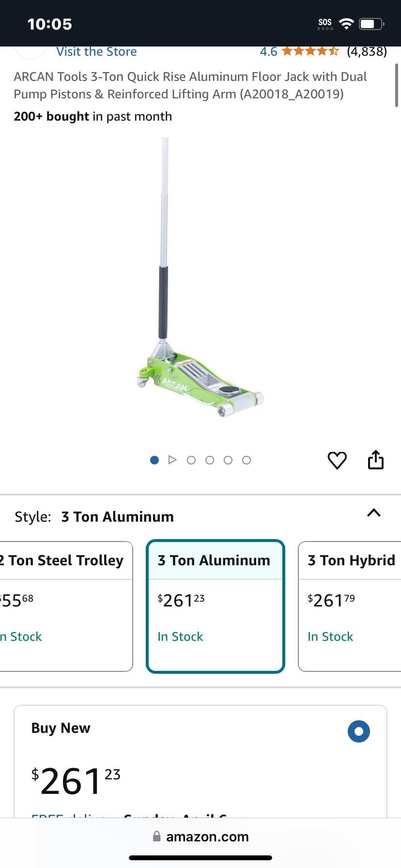Jump to third image carousel dot

click(x=191, y=460)
